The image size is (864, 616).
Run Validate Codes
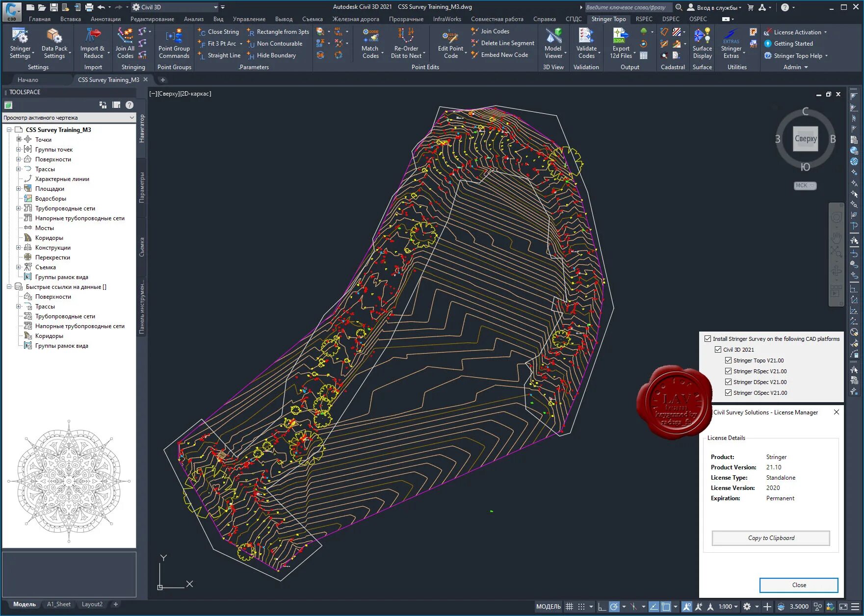click(586, 43)
